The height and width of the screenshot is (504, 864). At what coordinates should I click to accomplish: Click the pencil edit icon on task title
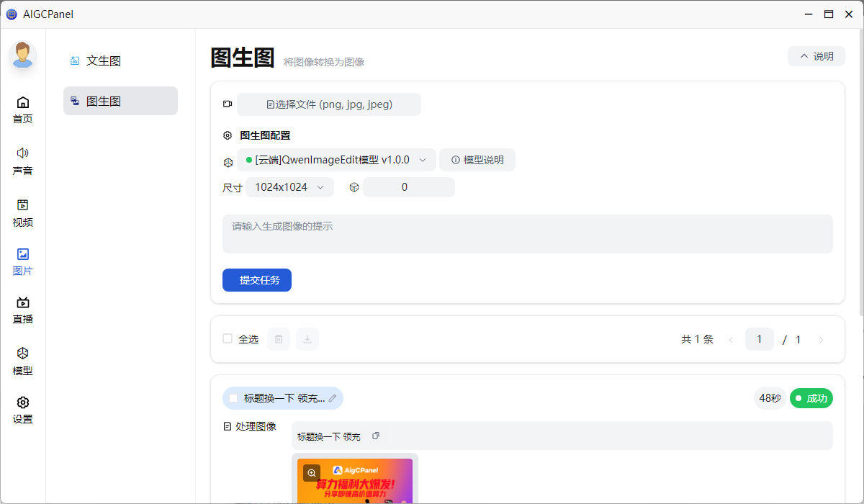click(x=333, y=398)
